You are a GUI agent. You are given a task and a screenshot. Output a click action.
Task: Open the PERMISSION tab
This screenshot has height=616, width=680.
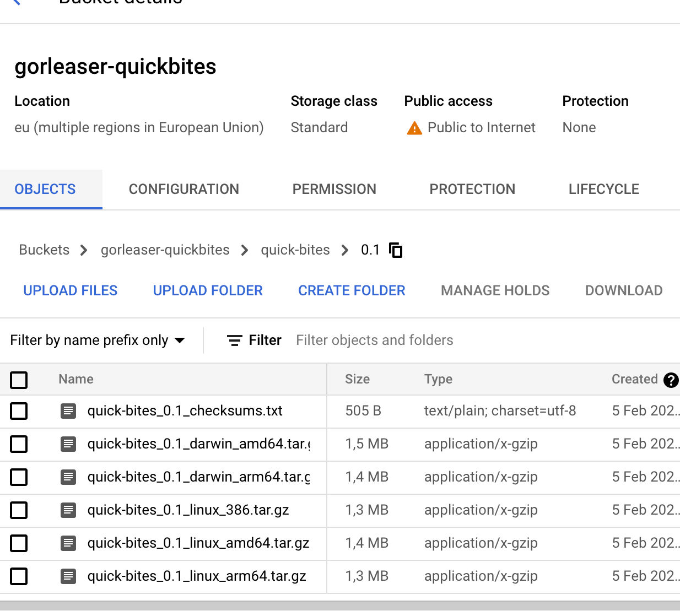click(334, 190)
